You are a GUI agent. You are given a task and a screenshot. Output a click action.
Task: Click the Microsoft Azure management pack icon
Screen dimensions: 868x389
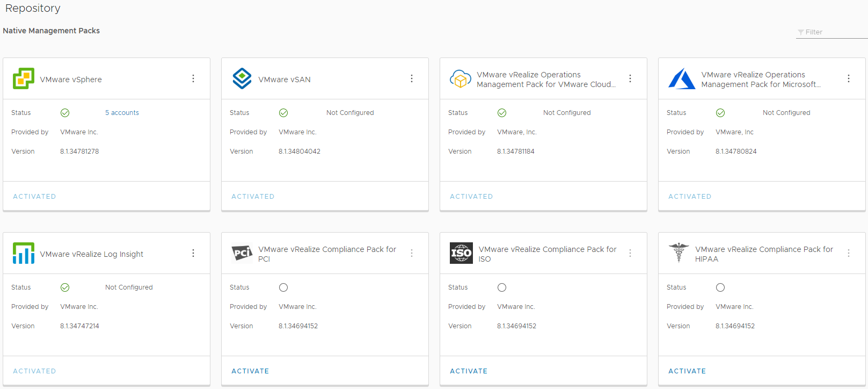pos(682,78)
